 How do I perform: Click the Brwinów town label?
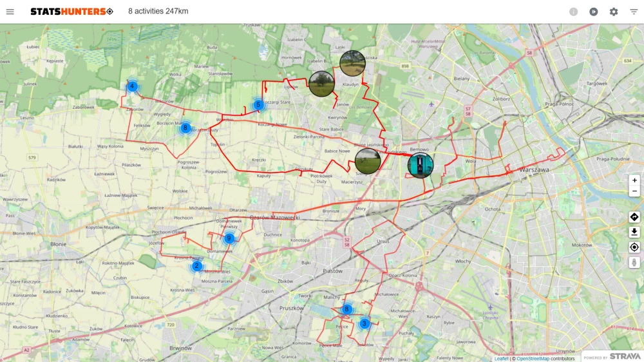click(x=181, y=348)
